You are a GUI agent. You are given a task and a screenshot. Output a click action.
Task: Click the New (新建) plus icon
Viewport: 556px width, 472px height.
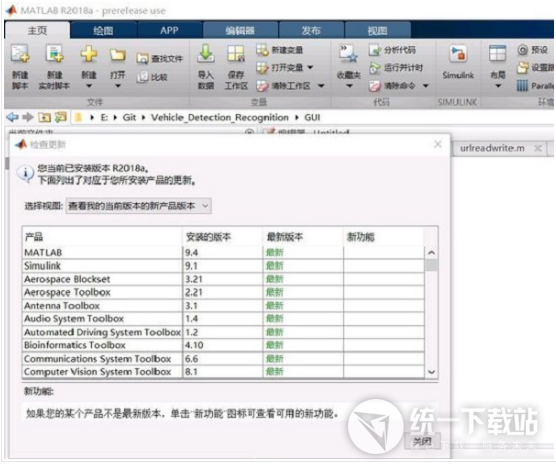pos(89,54)
